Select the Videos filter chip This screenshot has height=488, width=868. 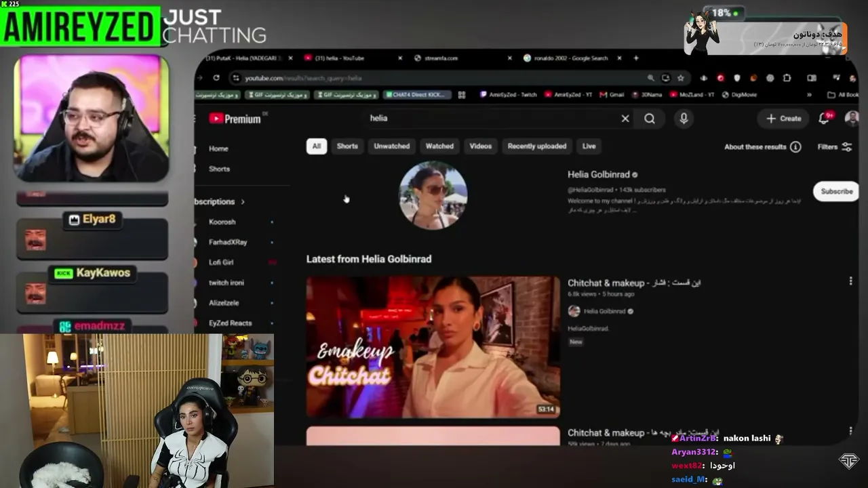pyautogui.click(x=481, y=146)
